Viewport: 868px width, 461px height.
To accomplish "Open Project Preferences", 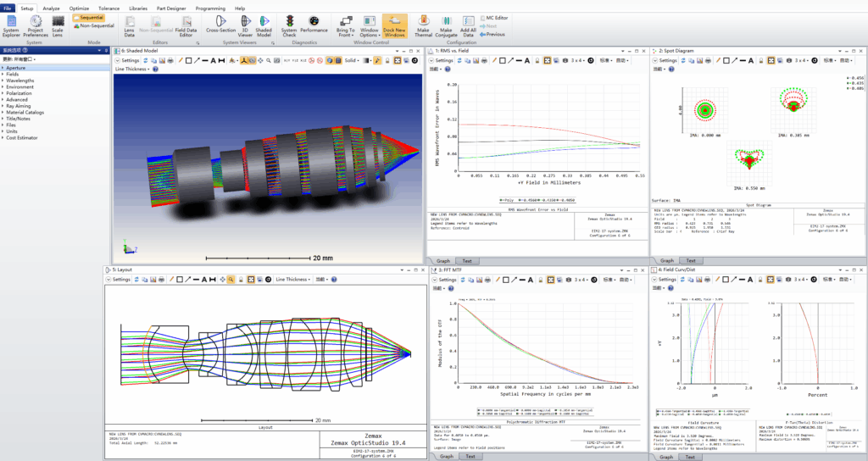I will [x=36, y=25].
